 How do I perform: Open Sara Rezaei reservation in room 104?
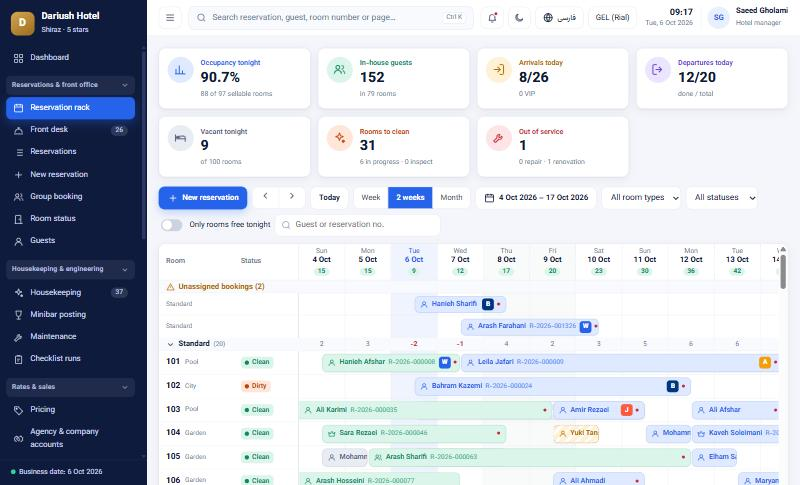tap(414, 433)
